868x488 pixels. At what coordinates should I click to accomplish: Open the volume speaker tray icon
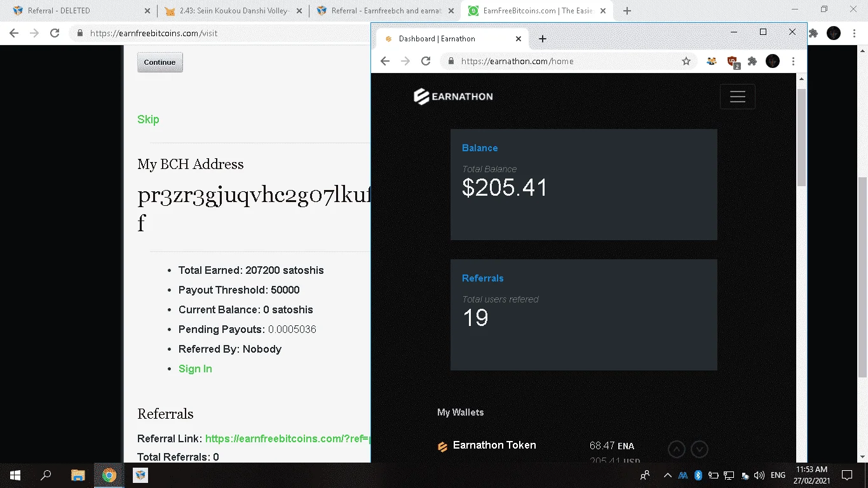(759, 475)
